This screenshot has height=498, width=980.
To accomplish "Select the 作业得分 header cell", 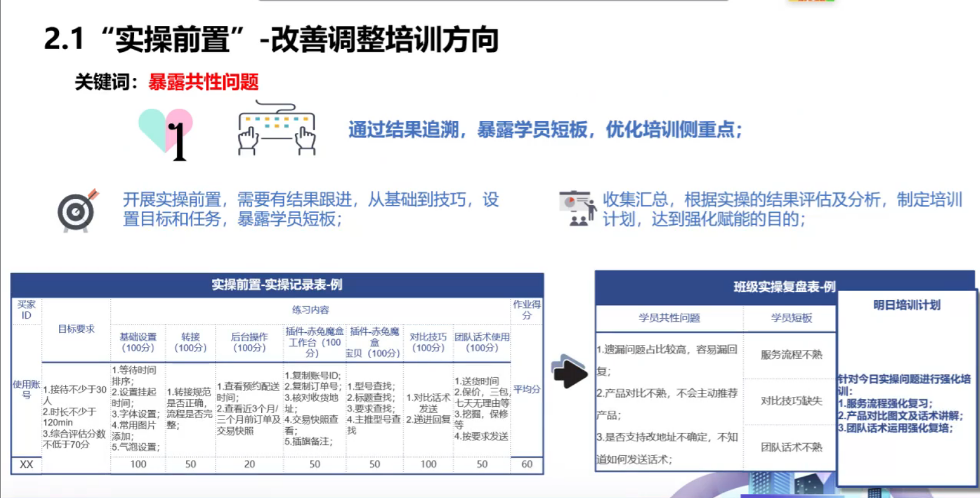I will click(x=527, y=310).
